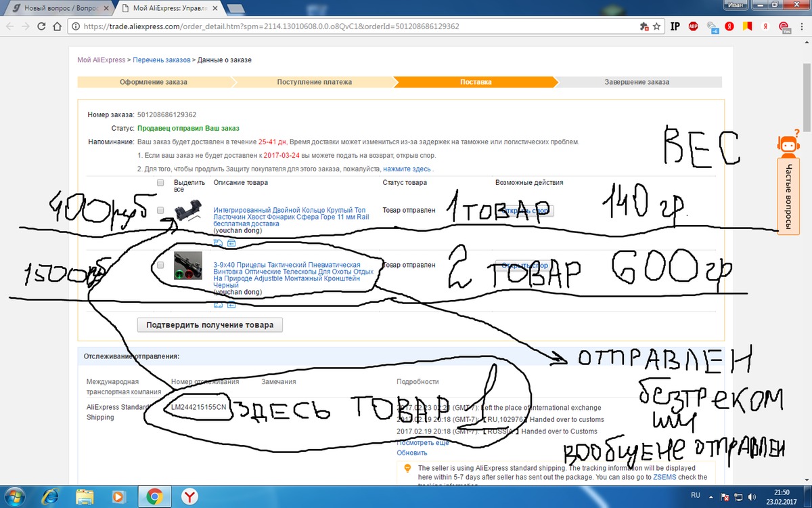Screen dimensions: 812x508
Task: Go to browser home page icon
Action: tap(58, 26)
